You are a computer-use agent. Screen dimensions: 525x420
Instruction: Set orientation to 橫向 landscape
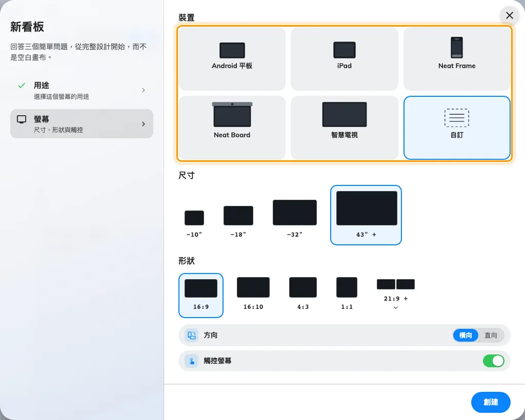pos(466,335)
